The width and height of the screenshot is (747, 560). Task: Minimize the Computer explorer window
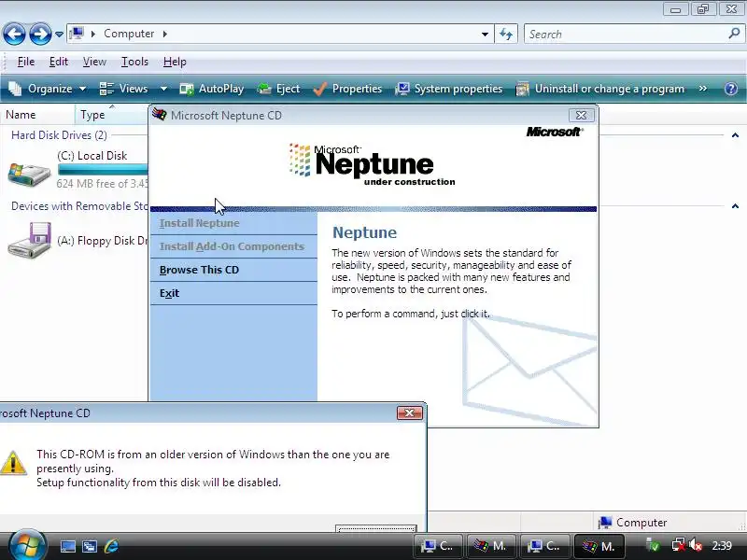tap(675, 9)
